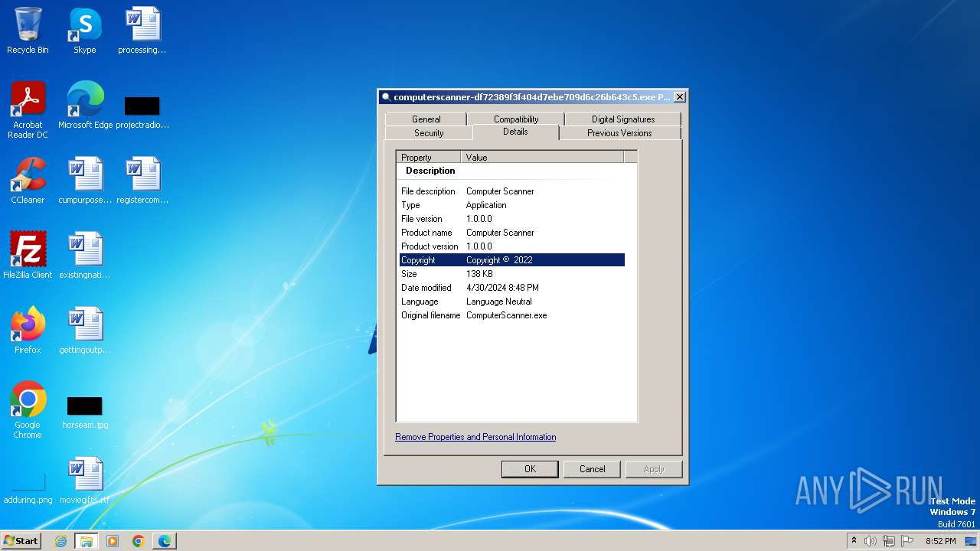
Task: Show hidden system tray icons
Action: coord(854,541)
